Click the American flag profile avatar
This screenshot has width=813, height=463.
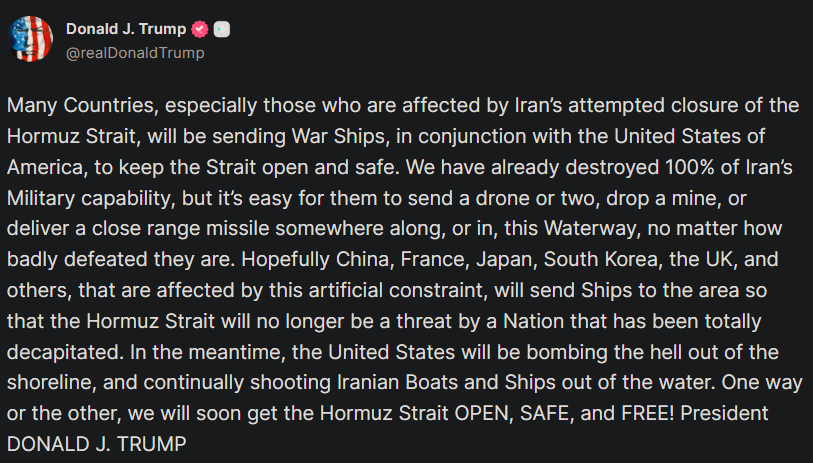pos(32,40)
